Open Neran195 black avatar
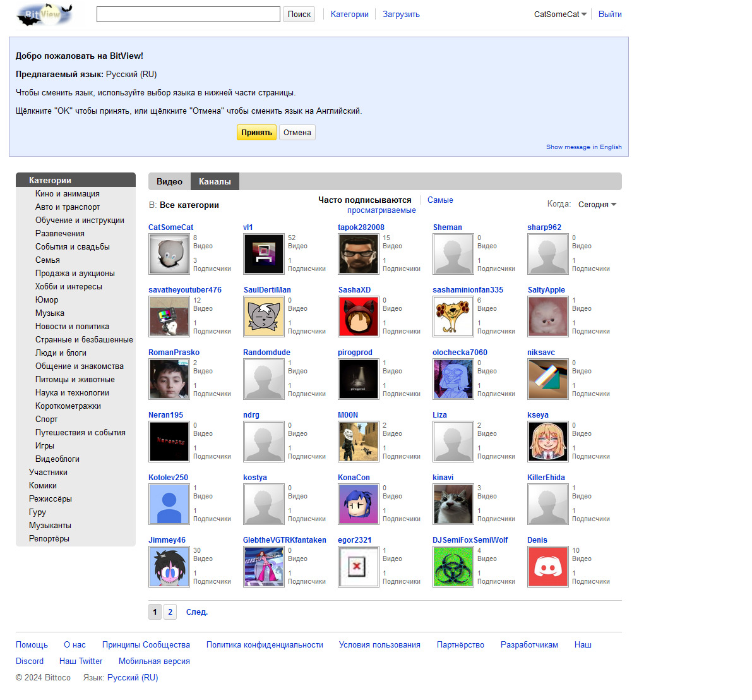The width and height of the screenshot is (752, 700). click(x=169, y=442)
